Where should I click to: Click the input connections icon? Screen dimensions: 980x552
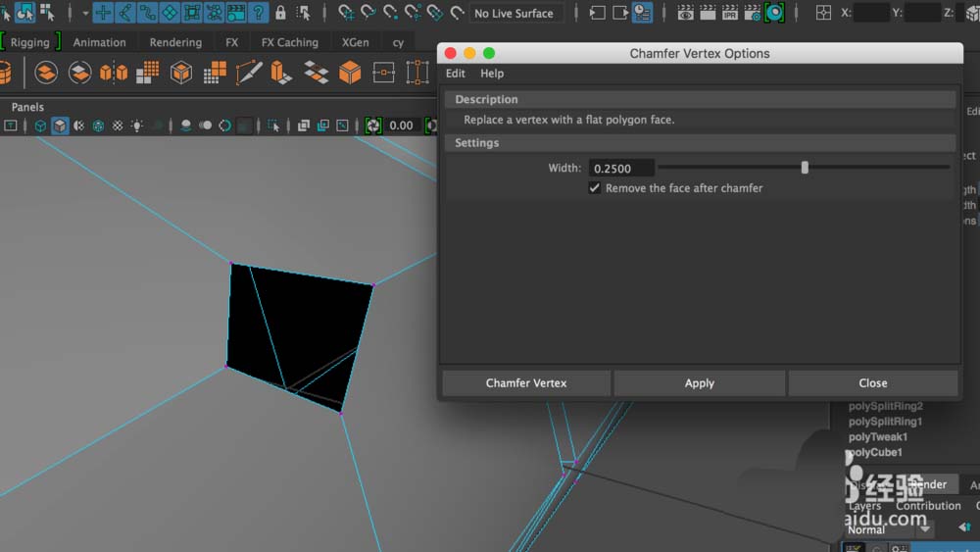tap(597, 13)
